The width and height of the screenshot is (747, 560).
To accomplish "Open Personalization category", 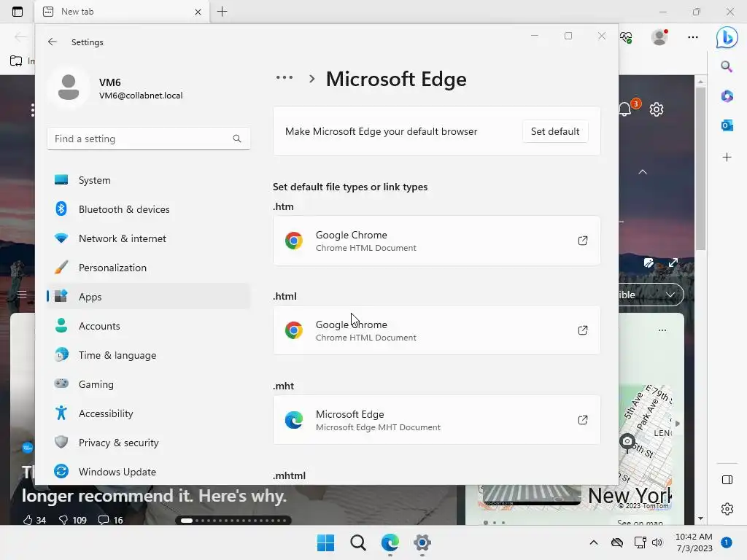I will [x=149, y=268].
